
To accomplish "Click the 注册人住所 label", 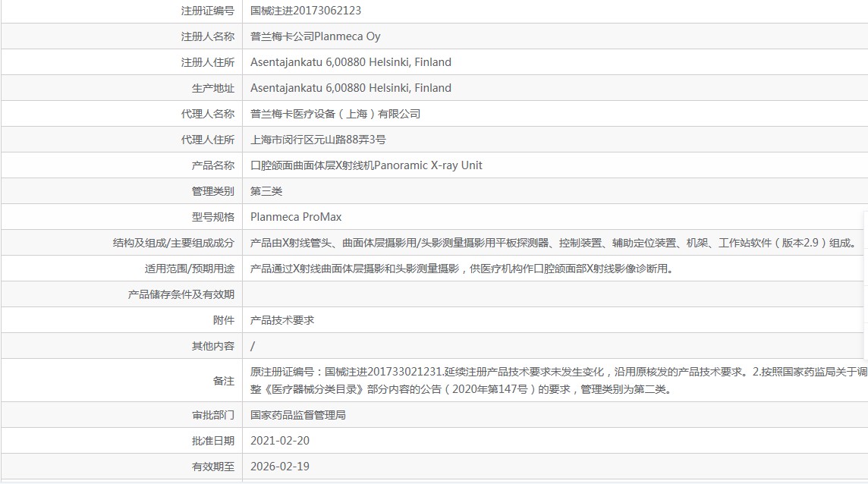I will pyautogui.click(x=208, y=62).
